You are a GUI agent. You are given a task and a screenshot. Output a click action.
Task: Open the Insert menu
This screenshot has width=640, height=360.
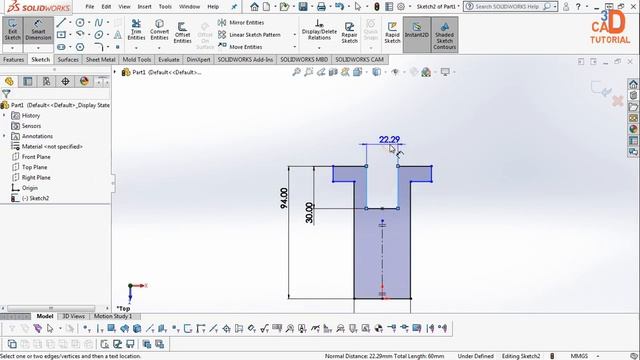[x=144, y=7]
